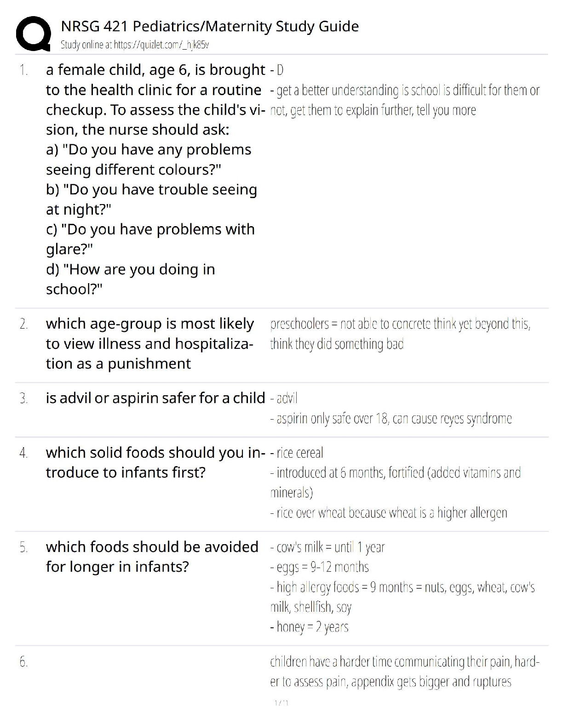The height and width of the screenshot is (728, 563).
Task: Click the Quizlet Q logo icon
Action: click(33, 34)
